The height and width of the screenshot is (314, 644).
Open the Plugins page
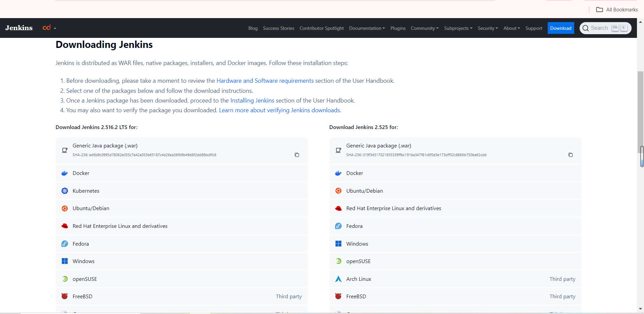point(398,28)
